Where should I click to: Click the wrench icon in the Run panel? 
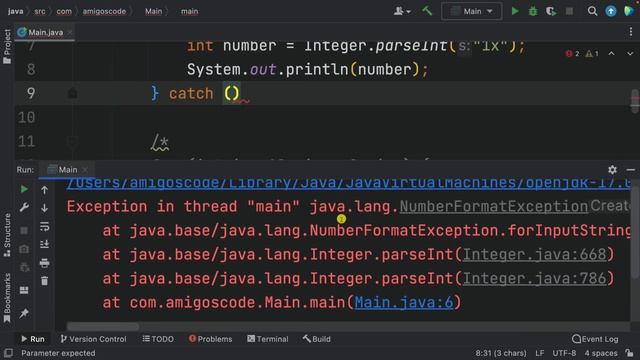[24, 207]
